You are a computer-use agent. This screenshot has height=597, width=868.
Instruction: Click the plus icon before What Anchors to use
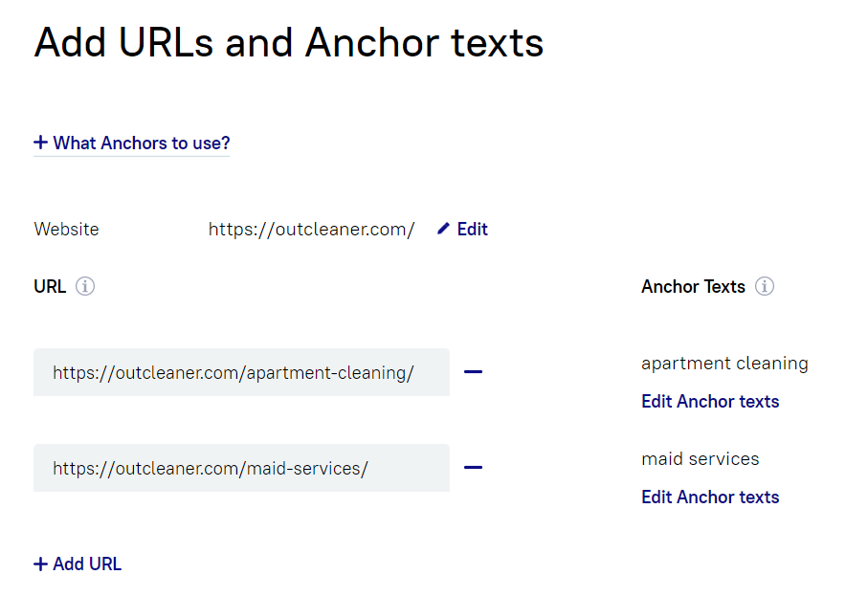40,143
